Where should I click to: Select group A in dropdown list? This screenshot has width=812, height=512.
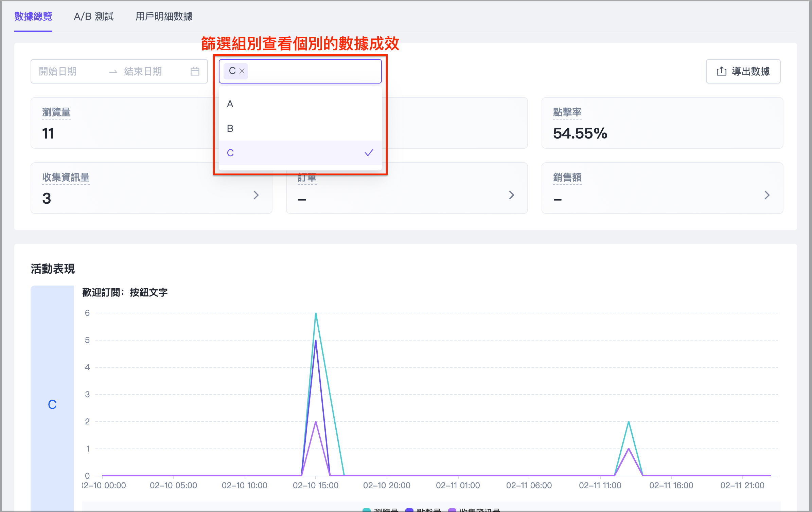(x=230, y=104)
